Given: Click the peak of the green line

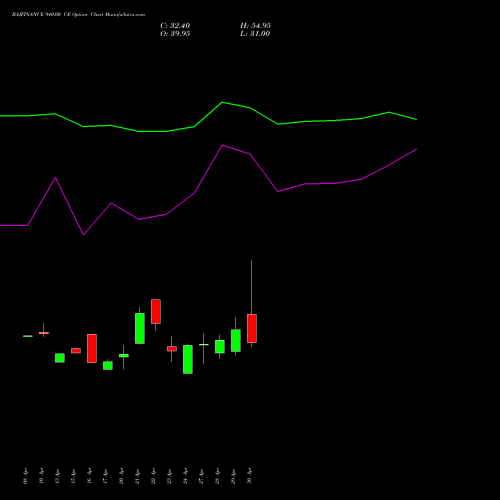Looking at the screenshot, I should coord(223,102).
